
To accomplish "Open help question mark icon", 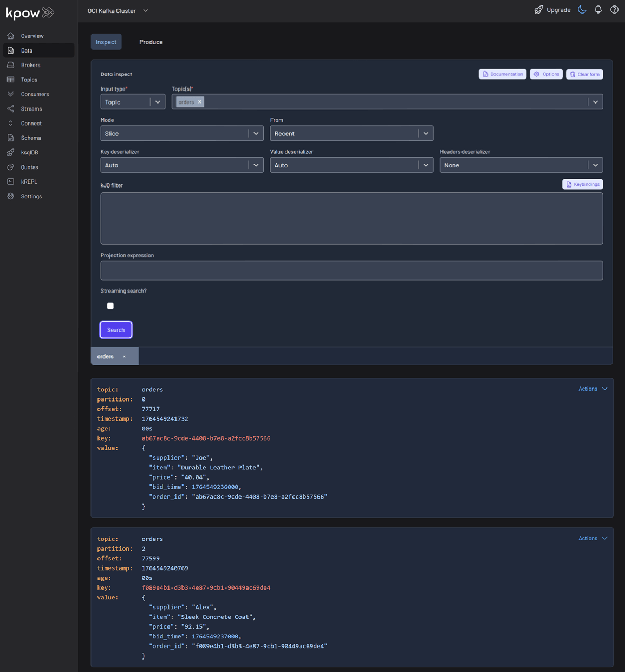I will 614,10.
